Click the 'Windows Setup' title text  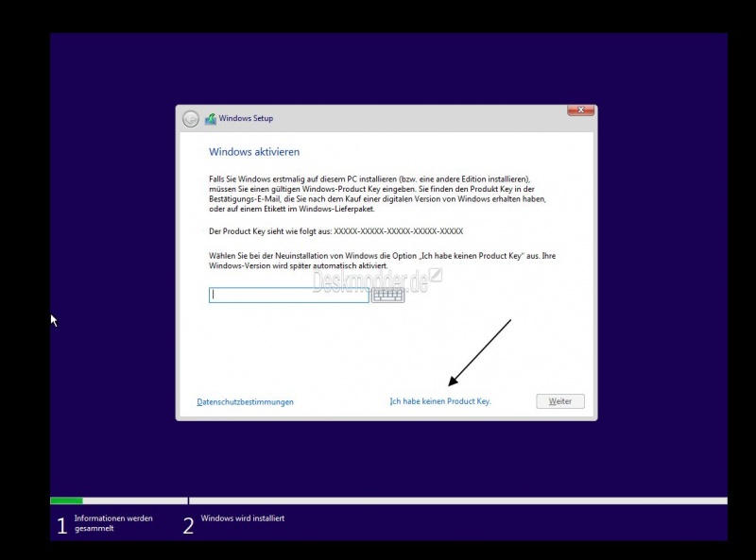246,118
